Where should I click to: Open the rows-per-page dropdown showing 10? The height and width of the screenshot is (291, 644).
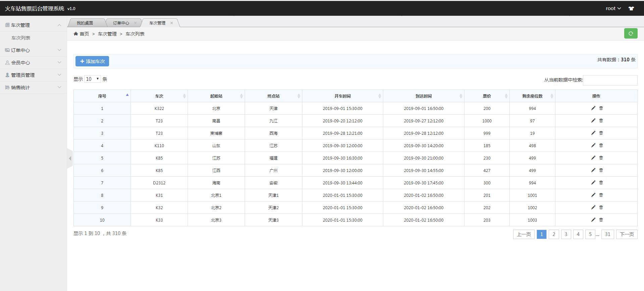point(93,79)
